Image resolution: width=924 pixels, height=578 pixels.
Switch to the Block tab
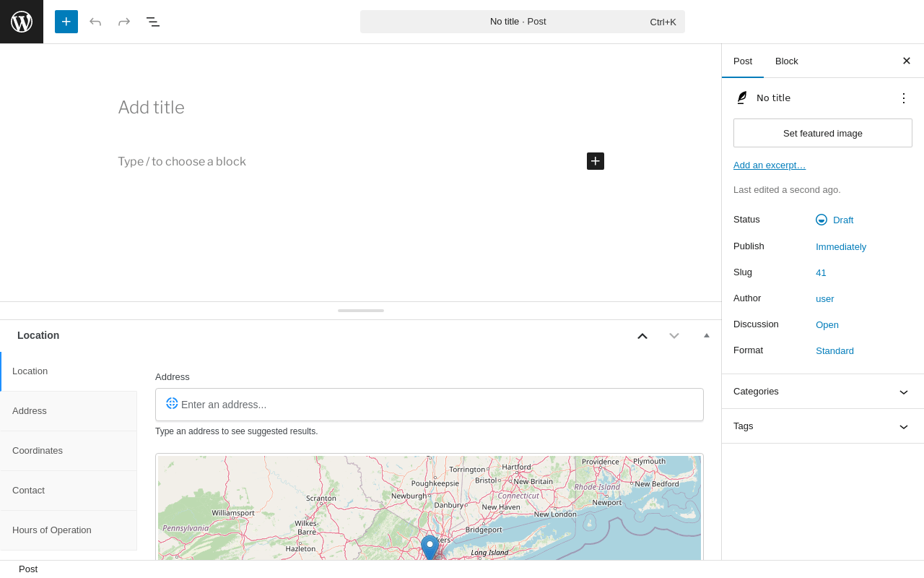point(786,61)
